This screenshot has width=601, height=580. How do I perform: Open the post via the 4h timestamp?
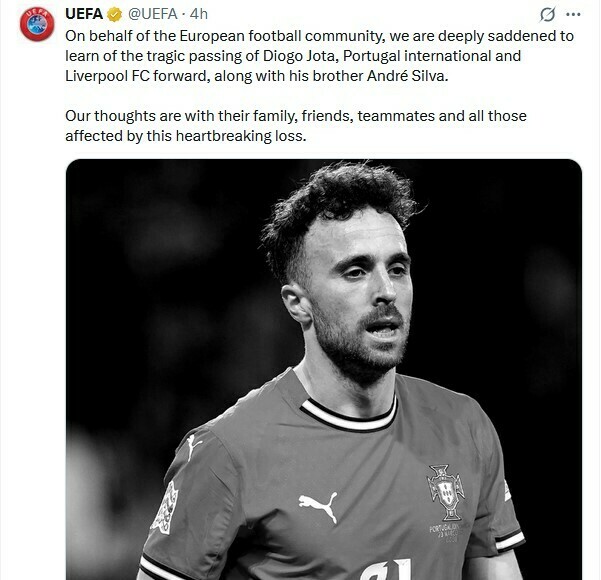tap(199, 14)
